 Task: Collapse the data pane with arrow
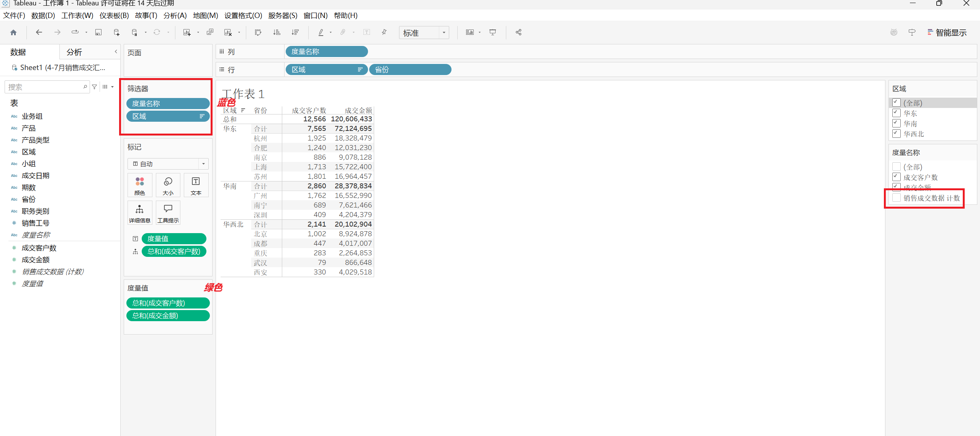pyautogui.click(x=116, y=52)
